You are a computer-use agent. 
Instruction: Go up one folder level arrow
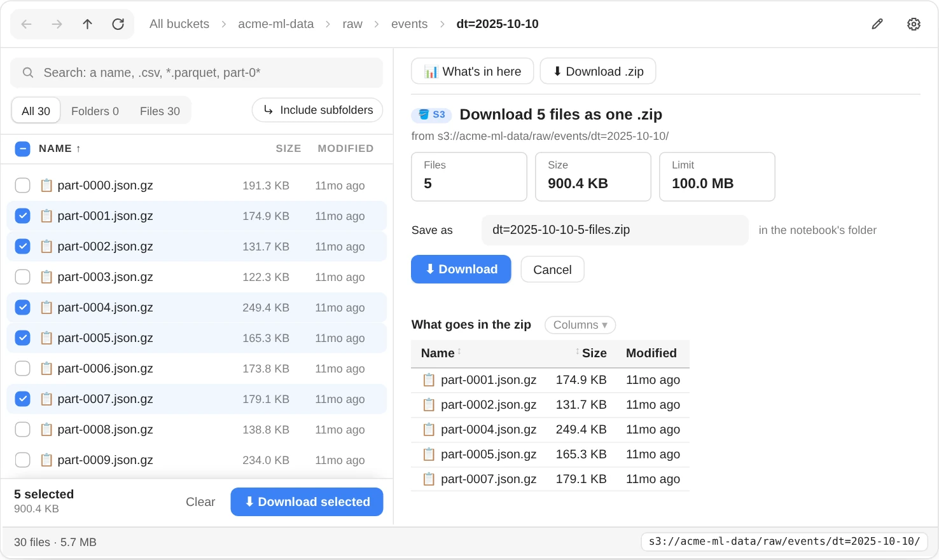click(88, 24)
